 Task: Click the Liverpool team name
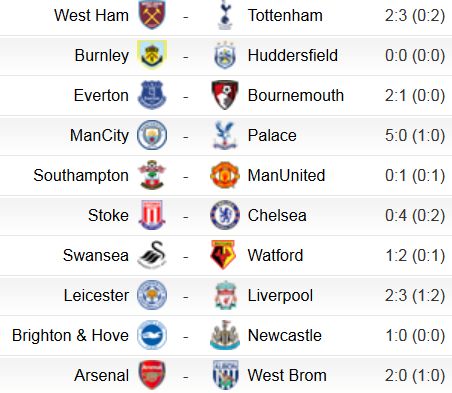280,296
